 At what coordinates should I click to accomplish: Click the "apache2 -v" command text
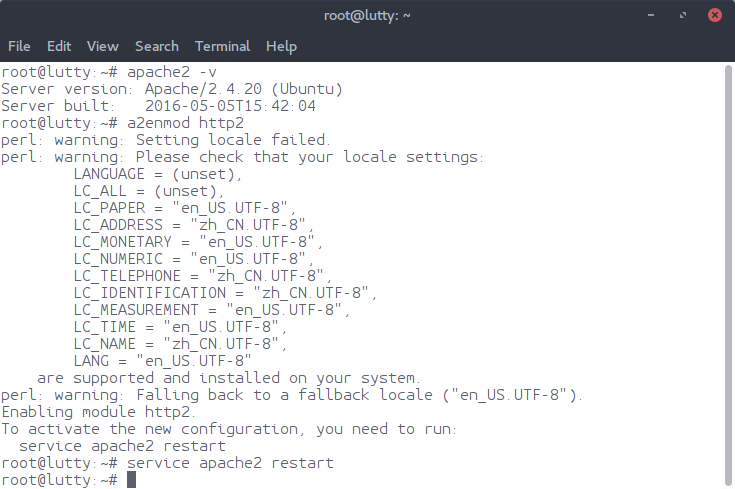170,72
